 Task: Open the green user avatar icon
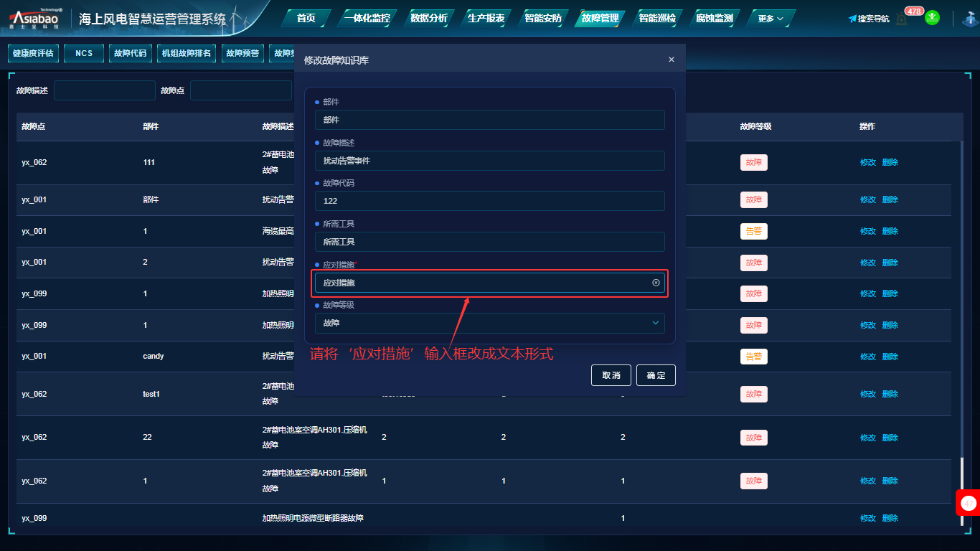932,18
